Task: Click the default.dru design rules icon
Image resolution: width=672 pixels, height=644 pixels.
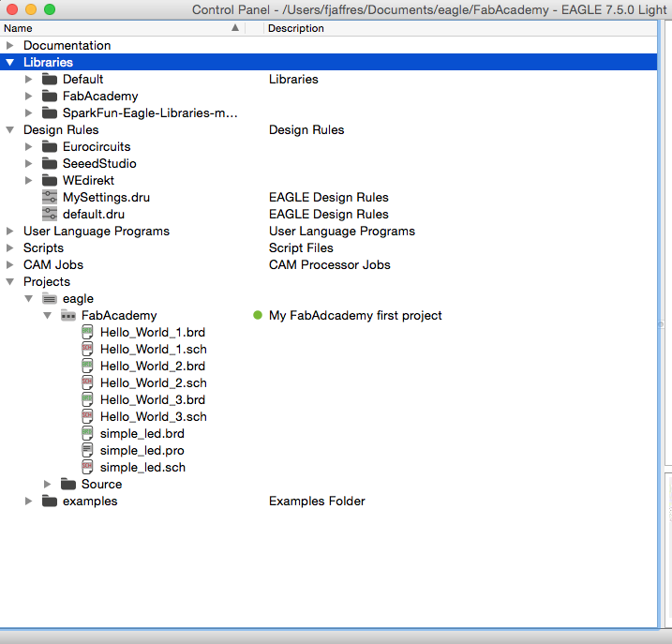Action: (x=50, y=214)
